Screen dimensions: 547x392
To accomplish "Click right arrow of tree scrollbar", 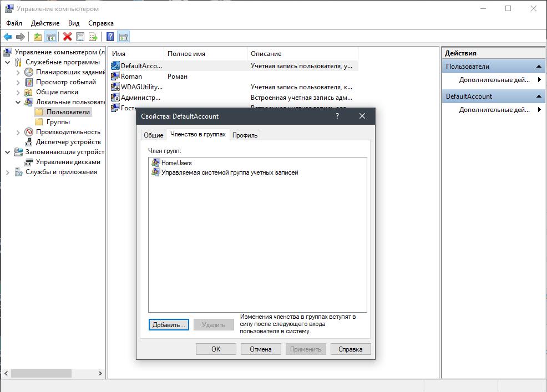I will pos(100,373).
